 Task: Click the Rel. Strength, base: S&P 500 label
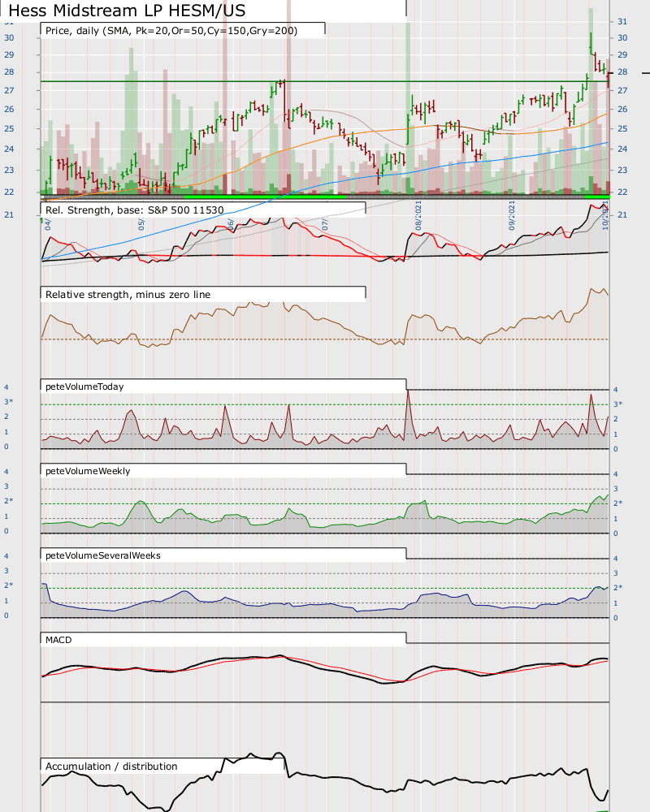tap(135, 209)
